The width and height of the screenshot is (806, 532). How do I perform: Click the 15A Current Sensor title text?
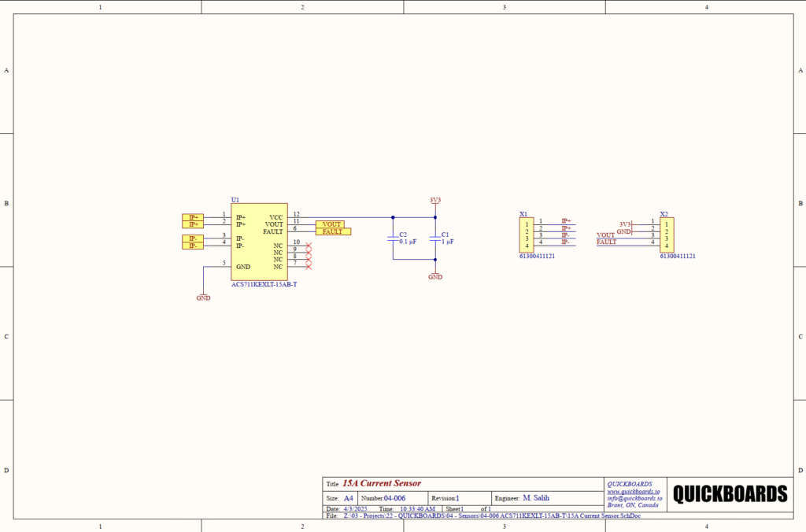tap(381, 483)
